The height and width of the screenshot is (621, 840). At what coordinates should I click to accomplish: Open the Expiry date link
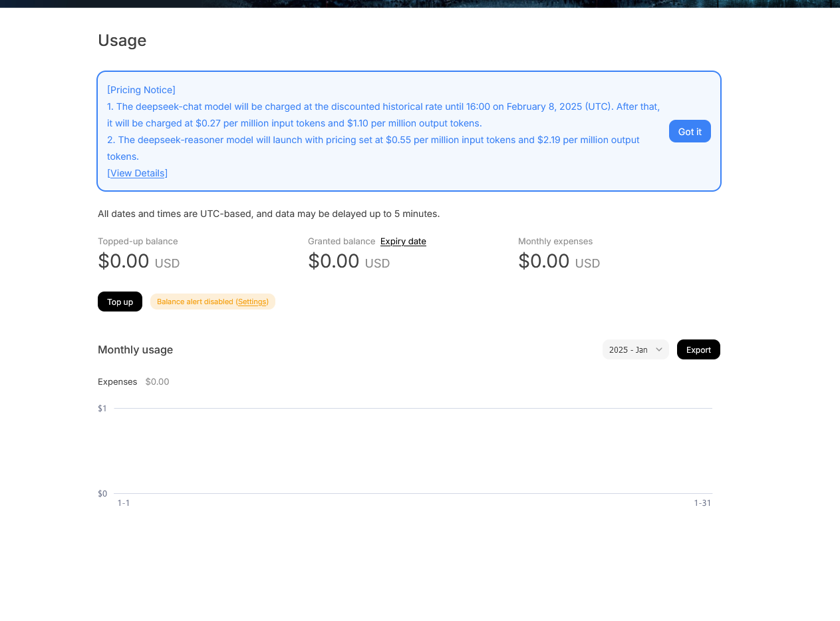coord(403,241)
